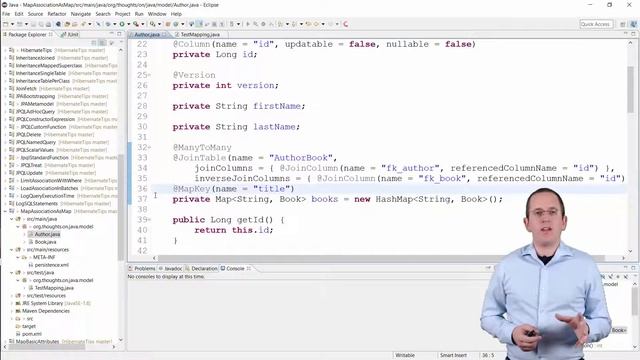This screenshot has width=640, height=360.
Task: Click the green Run toolbar icon
Action: pos(122,24)
